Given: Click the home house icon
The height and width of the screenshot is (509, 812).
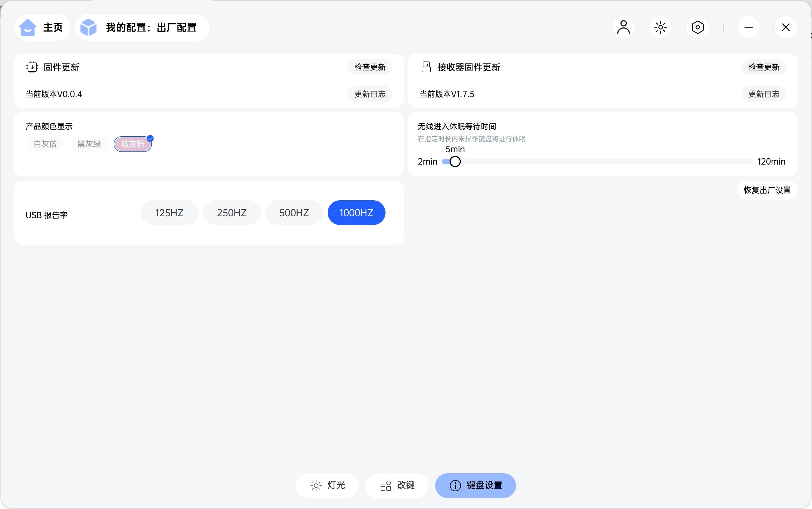Looking at the screenshot, I should pos(28,27).
